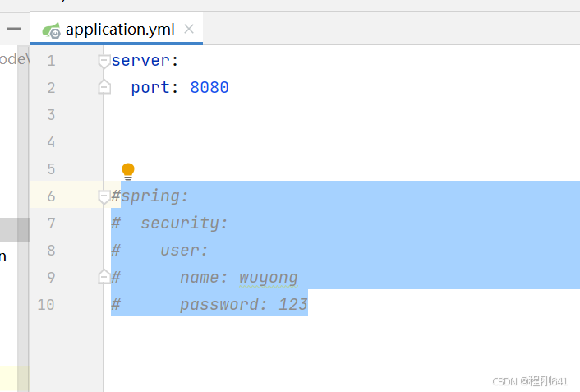This screenshot has width=580, height=392.
Task: Close the application.yml tab
Action: [x=189, y=29]
